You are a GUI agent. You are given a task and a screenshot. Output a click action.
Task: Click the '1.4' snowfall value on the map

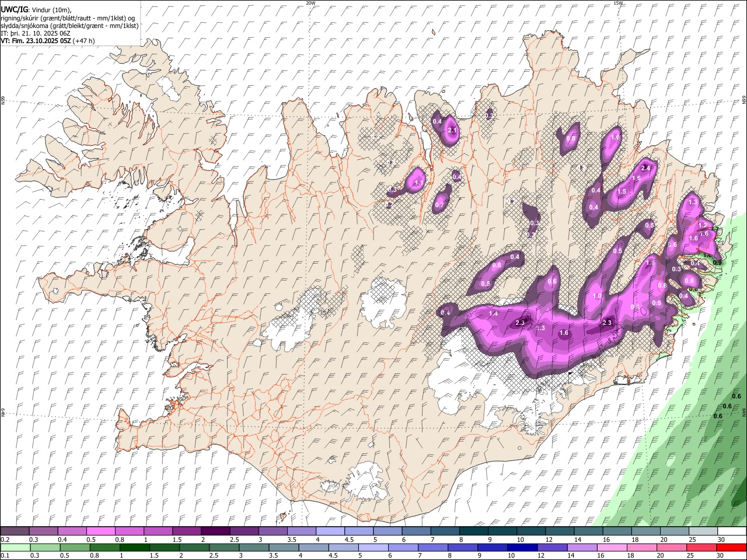point(493,314)
